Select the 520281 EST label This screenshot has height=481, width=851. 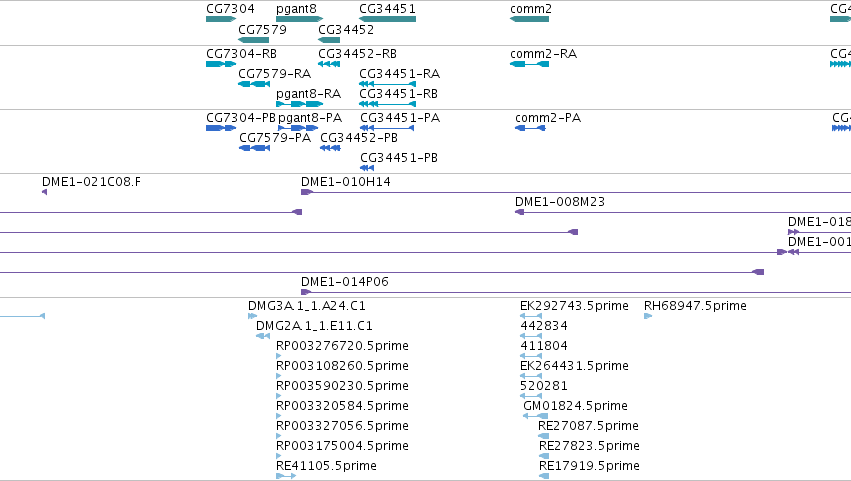[544, 386]
